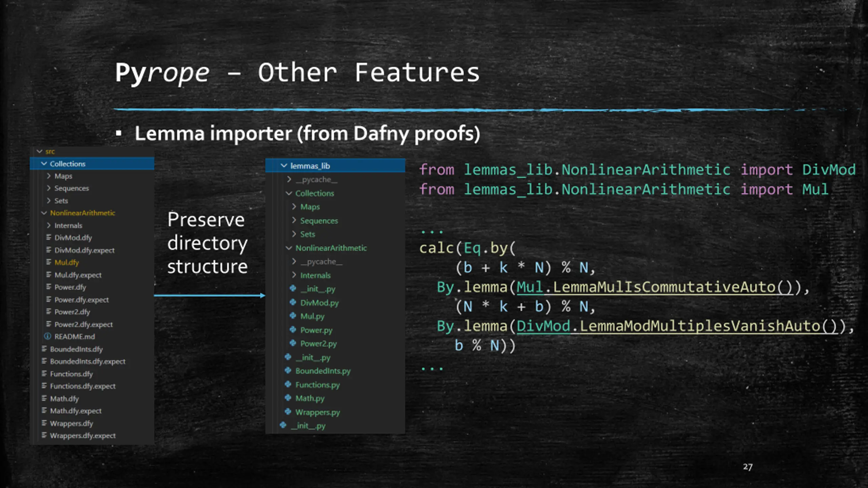Click underlined DivMod.LemmaModMultiplesVanishAuto() code link

[677, 326]
